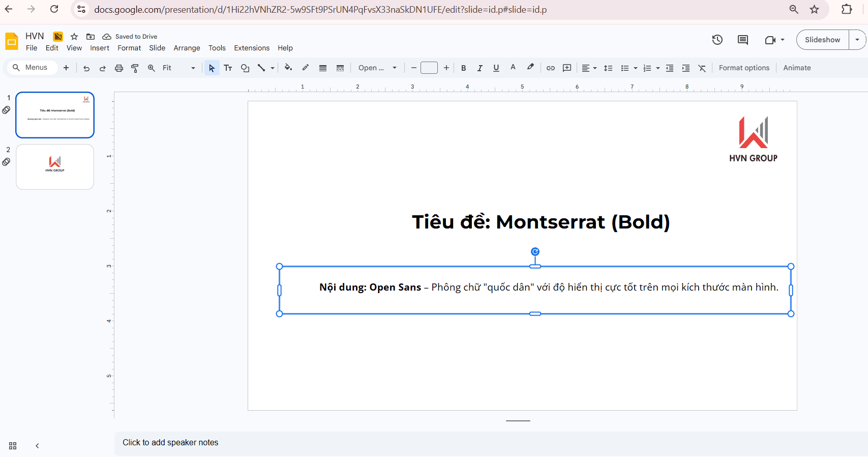Click the font size input box
The width and height of the screenshot is (868, 457).
click(429, 68)
